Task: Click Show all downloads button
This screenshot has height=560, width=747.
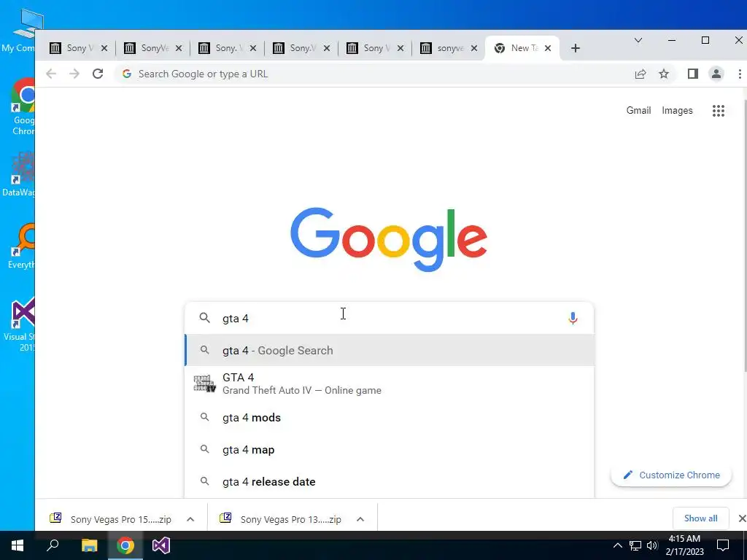Action: (700, 518)
